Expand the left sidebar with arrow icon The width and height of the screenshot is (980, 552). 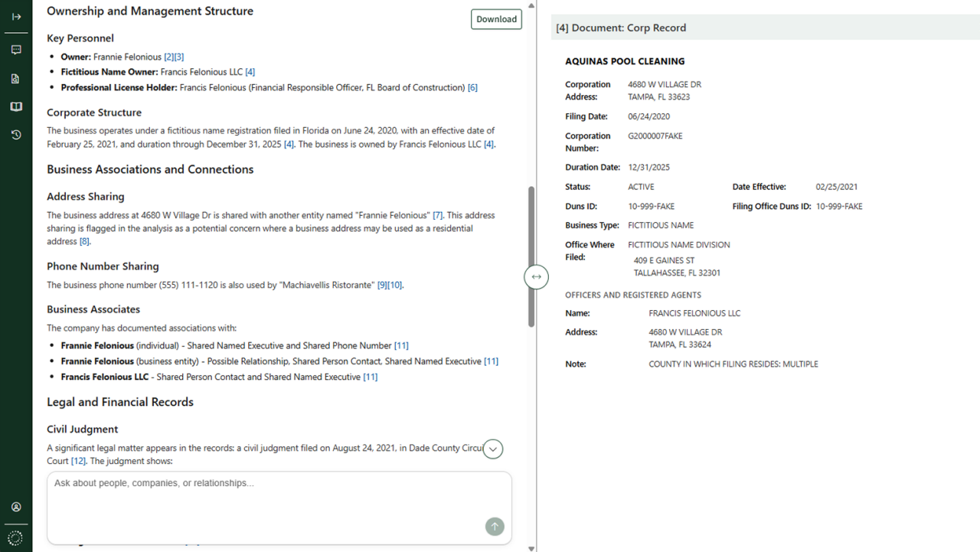[16, 16]
